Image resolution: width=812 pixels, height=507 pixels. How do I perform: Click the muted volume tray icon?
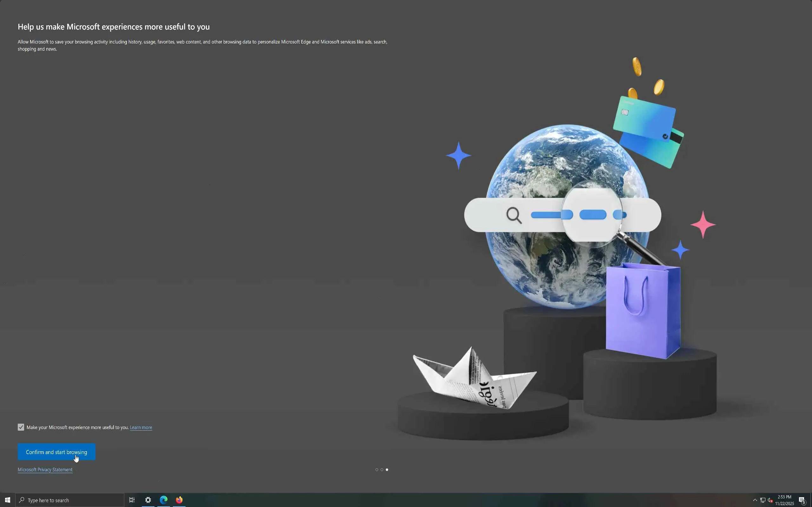(770, 500)
